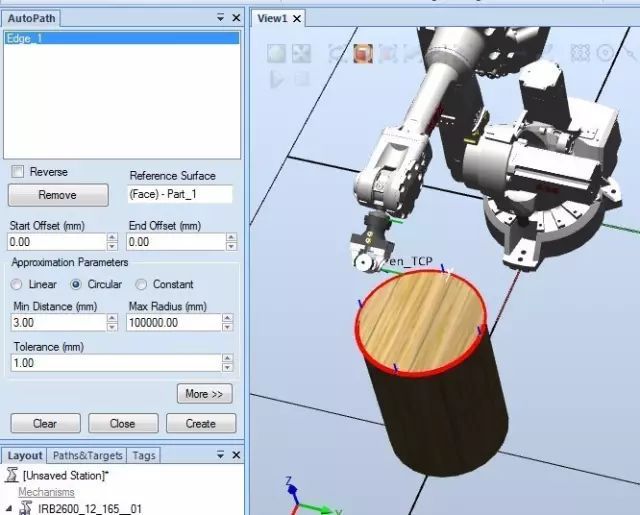Click the station icon beside [Unsaved Station]

12,475
